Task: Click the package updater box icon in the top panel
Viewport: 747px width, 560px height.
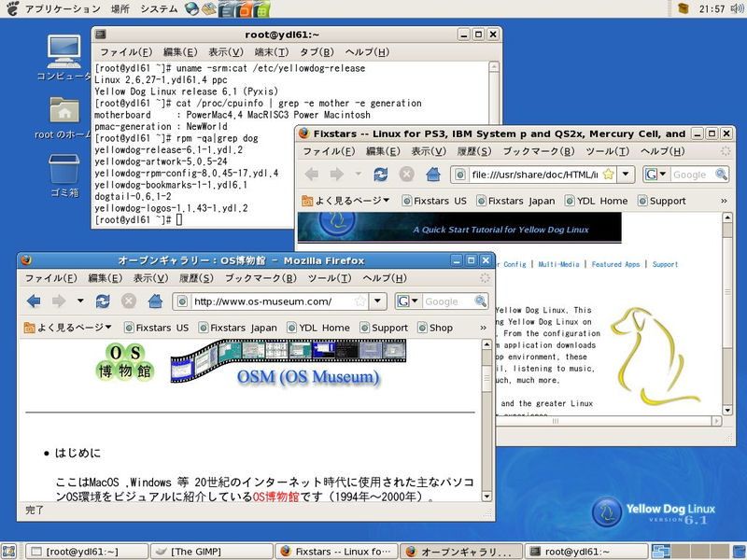Action: 684,8
